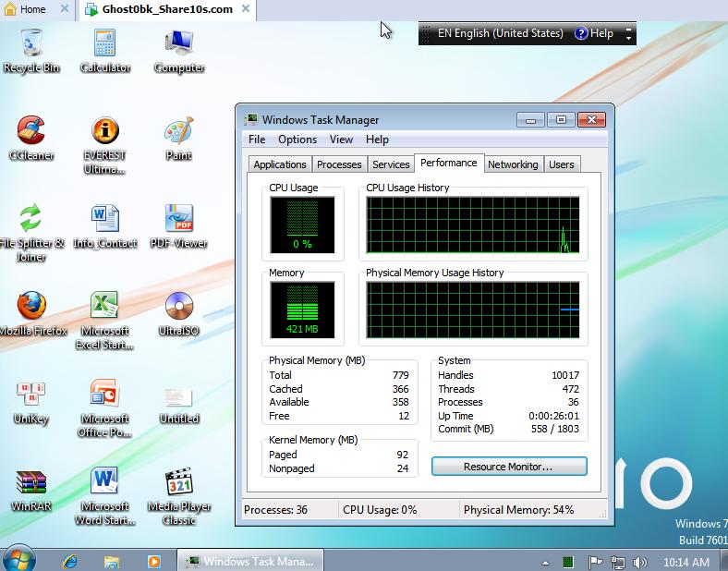Image resolution: width=728 pixels, height=571 pixels.
Task: Open the Computer desktop icon
Action: [x=179, y=50]
